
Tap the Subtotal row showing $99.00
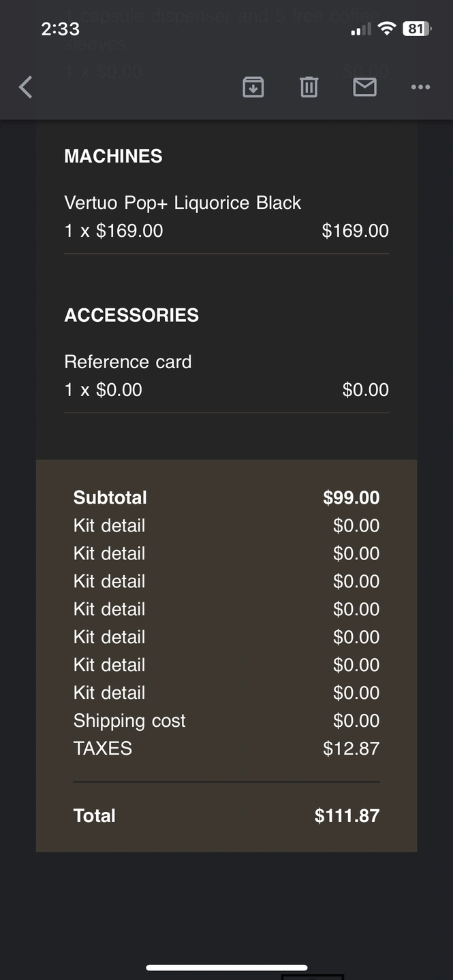[226, 497]
